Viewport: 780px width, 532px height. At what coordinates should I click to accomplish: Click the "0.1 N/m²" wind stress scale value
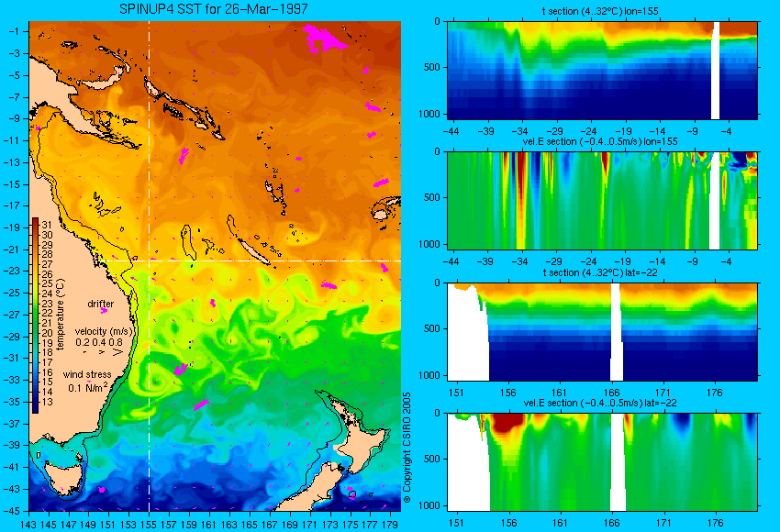[x=87, y=387]
